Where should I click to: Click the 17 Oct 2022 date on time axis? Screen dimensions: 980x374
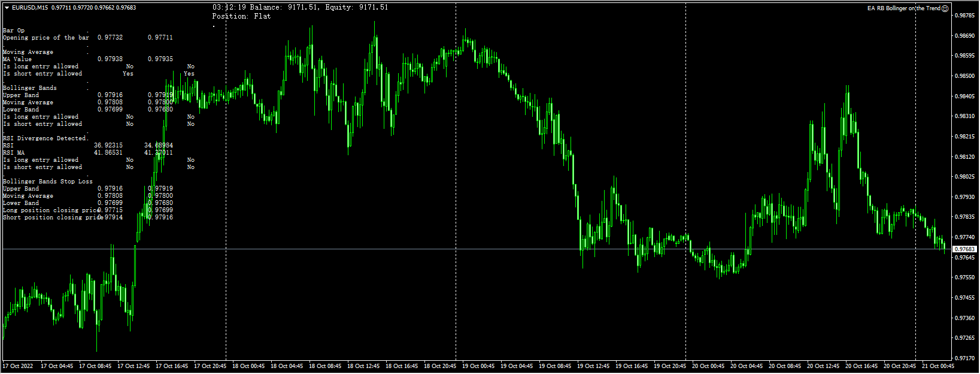click(18, 366)
